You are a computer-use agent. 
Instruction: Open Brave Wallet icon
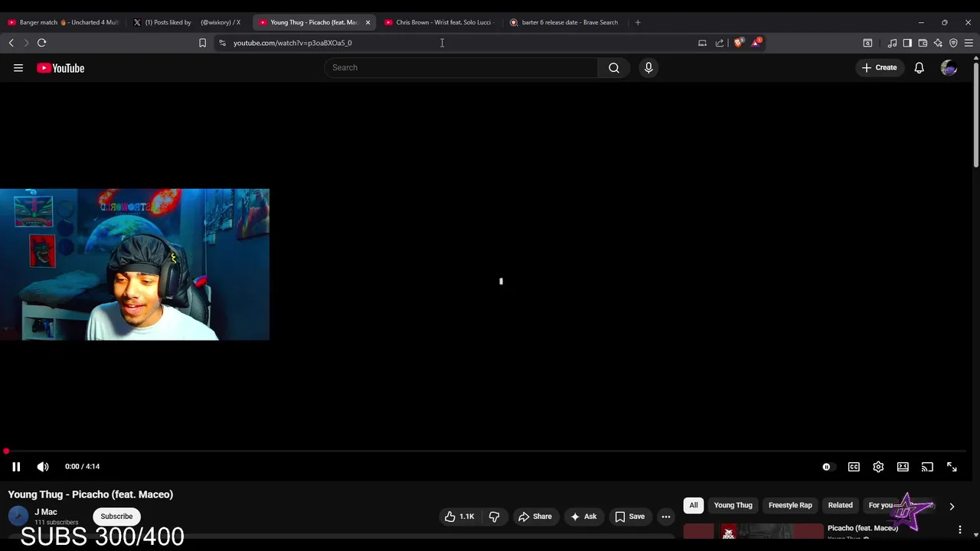pyautogui.click(x=923, y=43)
